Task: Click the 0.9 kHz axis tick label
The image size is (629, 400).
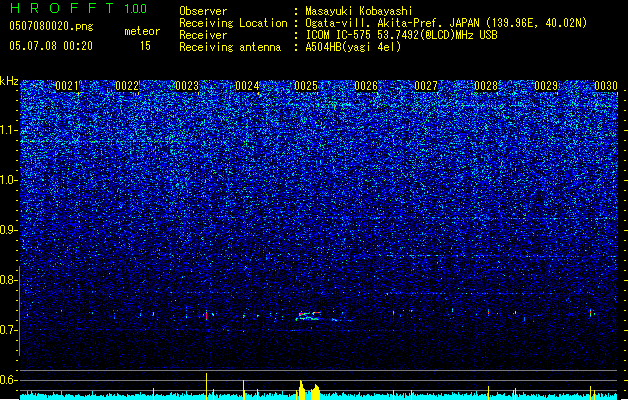Action: point(9,230)
